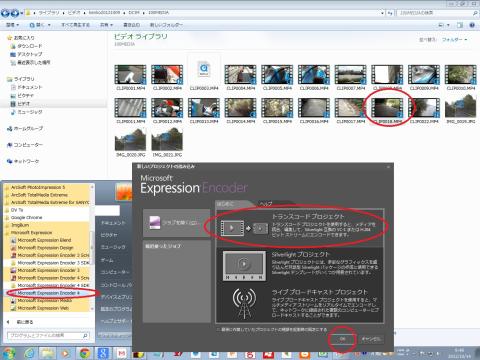
Task: Launch Microsoft Expression Encoder 4 from Start menu
Action: pyautogui.click(x=48, y=293)
